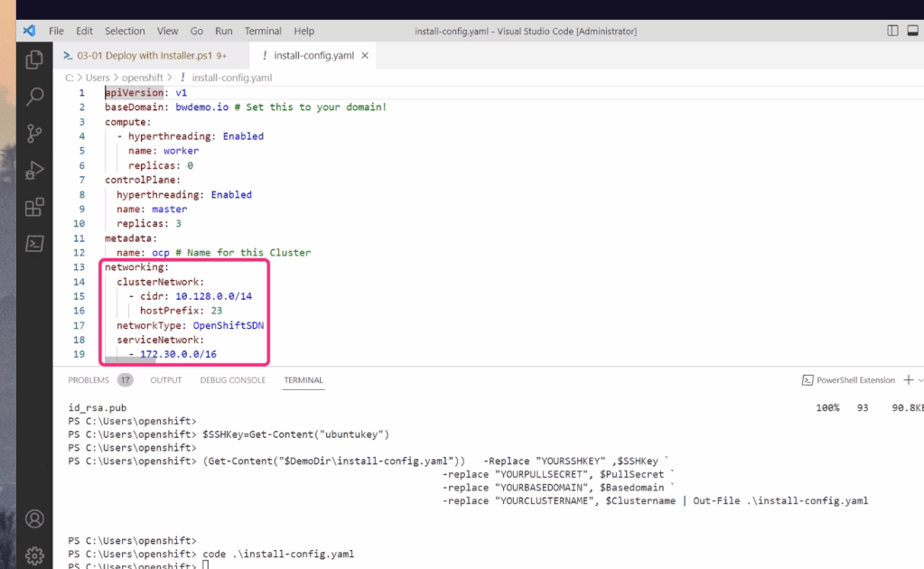Click the YOURPULLSECRET replace line in terminal
Screen dimensions: 924x569
(x=558, y=474)
